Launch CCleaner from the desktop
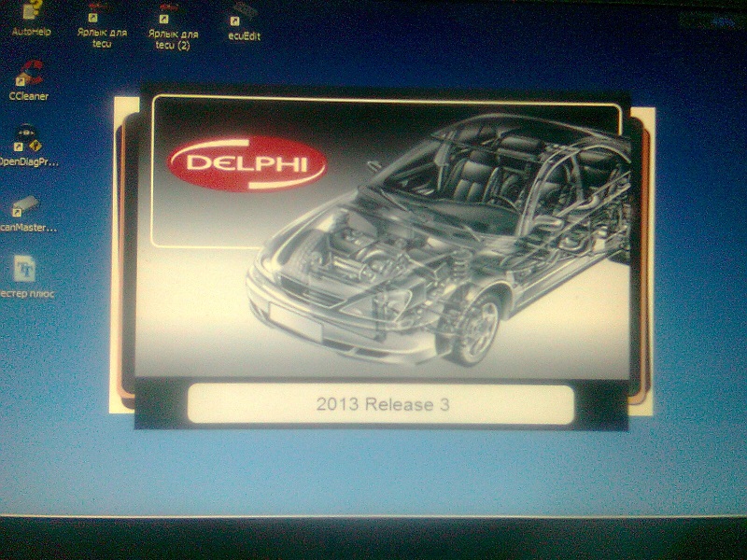 tap(29, 81)
